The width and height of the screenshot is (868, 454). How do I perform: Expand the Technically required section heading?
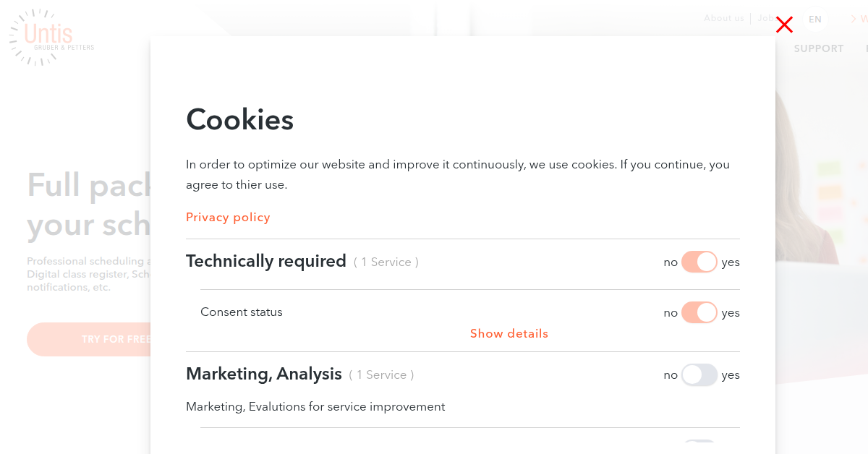266,261
